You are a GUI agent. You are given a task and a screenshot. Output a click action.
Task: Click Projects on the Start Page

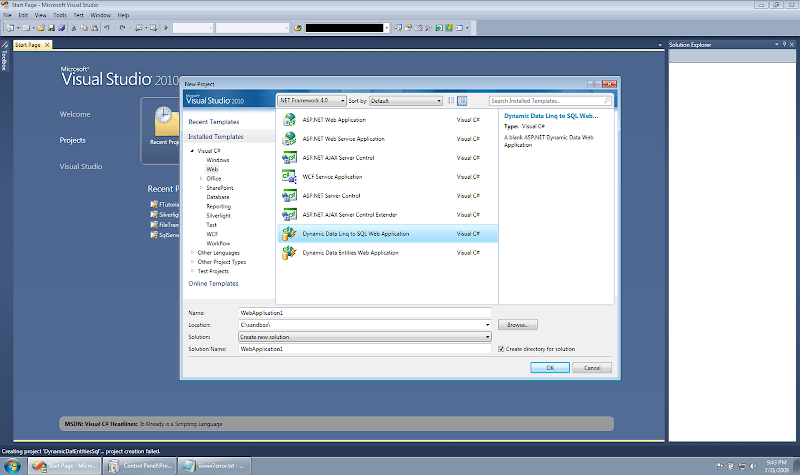click(x=72, y=140)
